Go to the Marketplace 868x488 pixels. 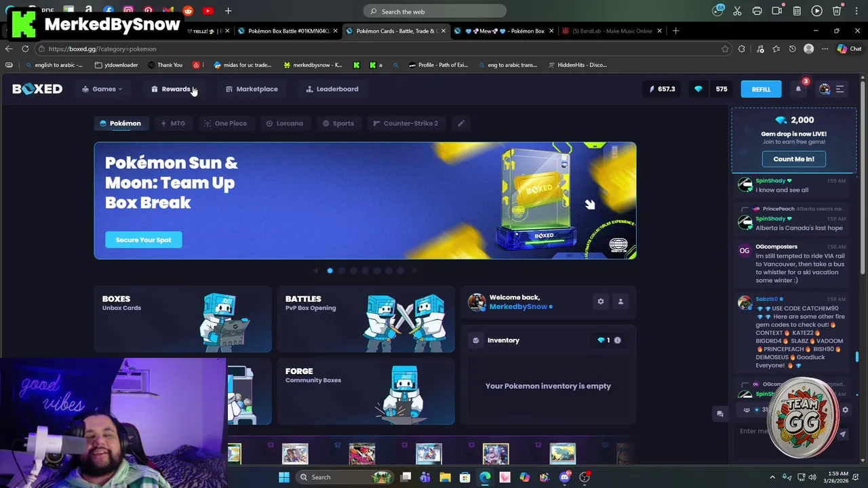tap(252, 89)
